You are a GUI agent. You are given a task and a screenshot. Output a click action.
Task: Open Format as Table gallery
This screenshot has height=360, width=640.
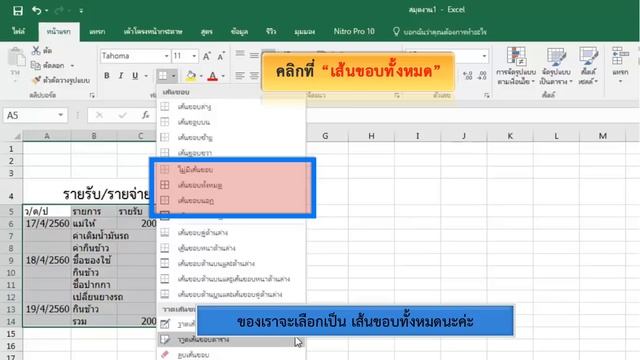click(556, 66)
